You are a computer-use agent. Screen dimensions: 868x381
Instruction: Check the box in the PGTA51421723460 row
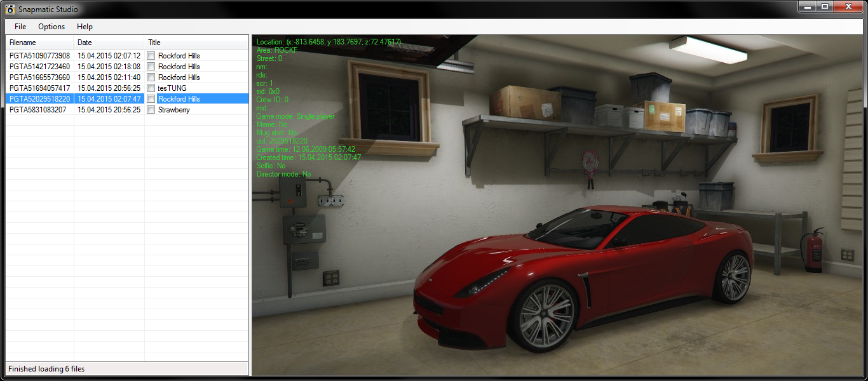(151, 67)
